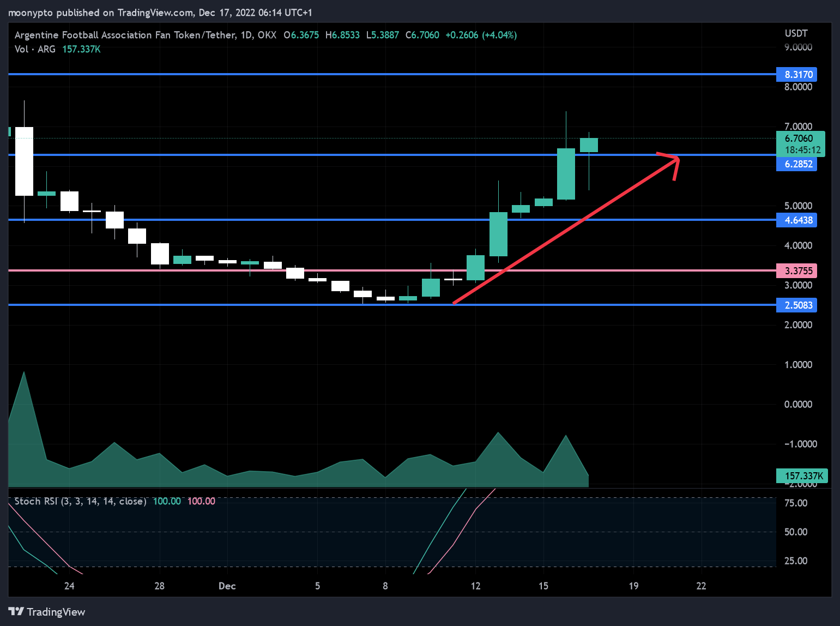Click the 9.0000 price axis tick
This screenshot has width=840, height=626.
point(798,47)
